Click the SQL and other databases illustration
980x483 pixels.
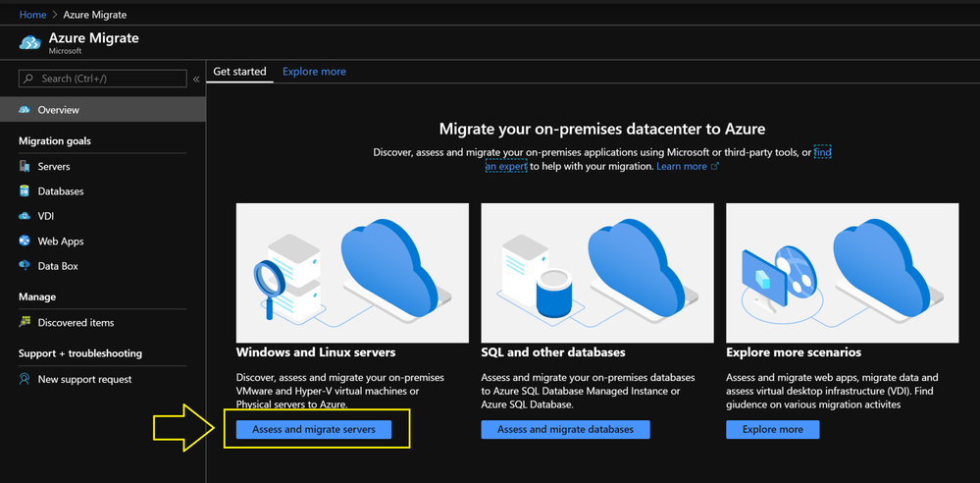tap(597, 273)
